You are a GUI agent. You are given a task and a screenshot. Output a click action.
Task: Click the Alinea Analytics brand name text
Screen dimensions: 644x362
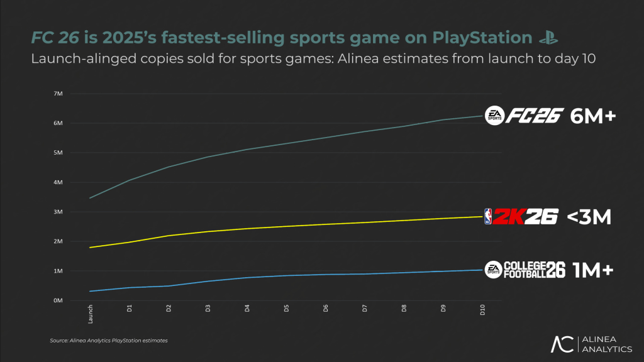(x=607, y=344)
